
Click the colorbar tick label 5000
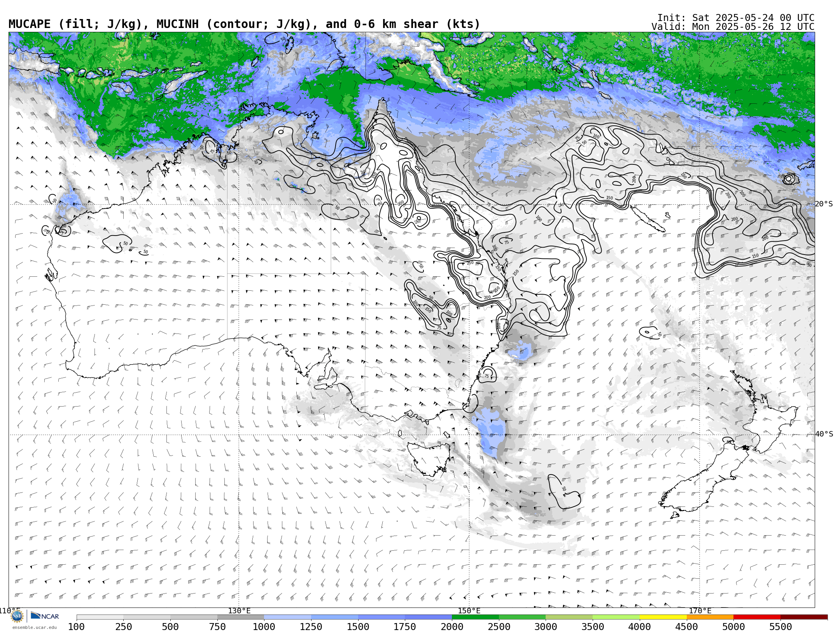[x=733, y=627]
